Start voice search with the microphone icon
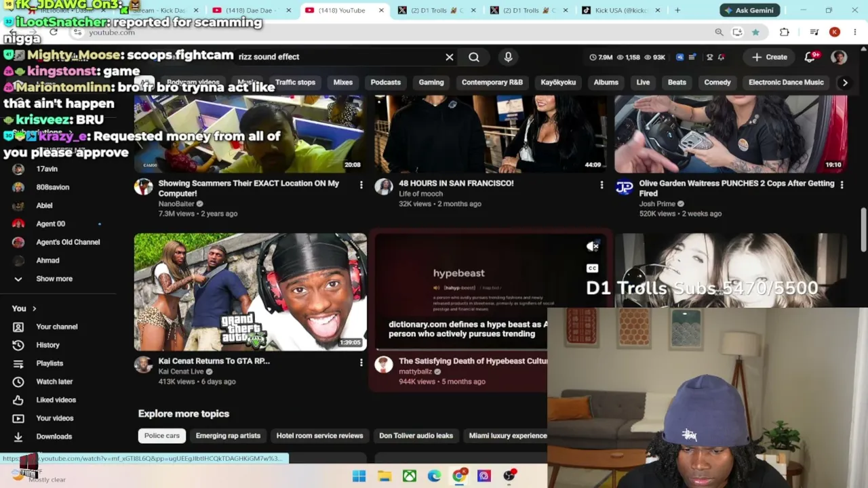 pyautogui.click(x=508, y=57)
